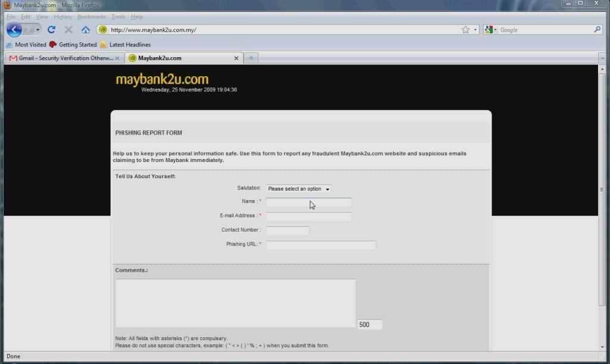Open the Edit menu
Image resolution: width=610 pixels, height=364 pixels.
25,17
